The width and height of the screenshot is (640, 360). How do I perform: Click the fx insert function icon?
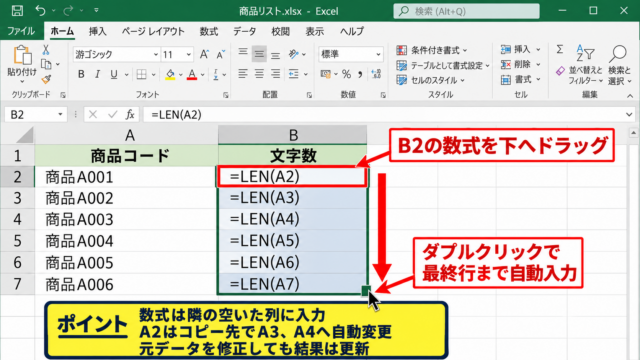point(130,115)
